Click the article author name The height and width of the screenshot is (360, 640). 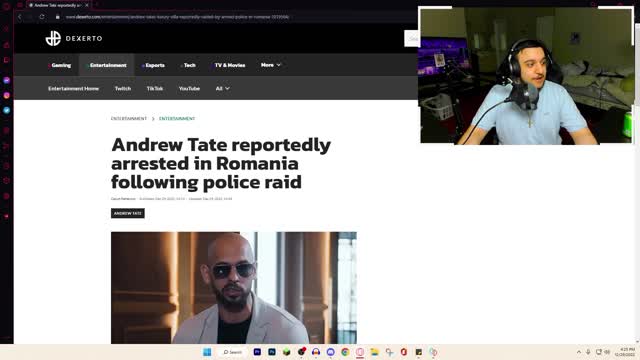(x=123, y=199)
